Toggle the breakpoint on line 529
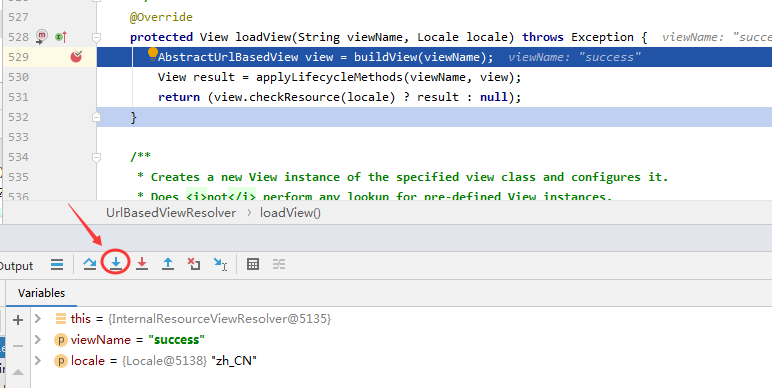Image resolution: width=772 pixels, height=388 pixels. pyautogui.click(x=76, y=57)
